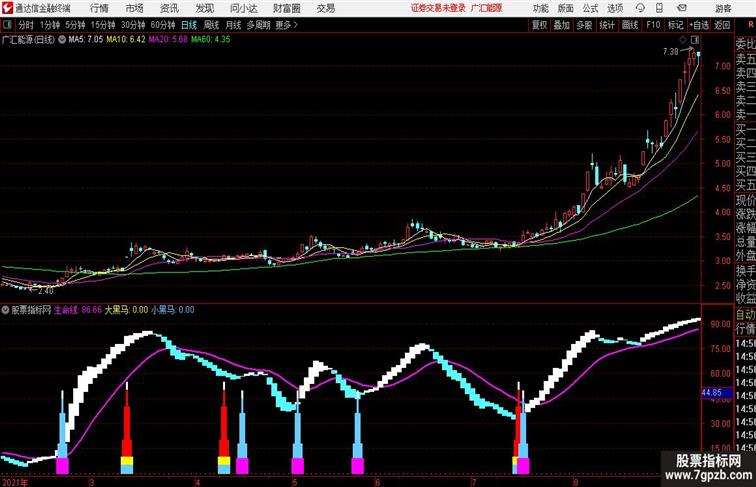Click the 广汇能源 stock name in title bar

click(486, 8)
